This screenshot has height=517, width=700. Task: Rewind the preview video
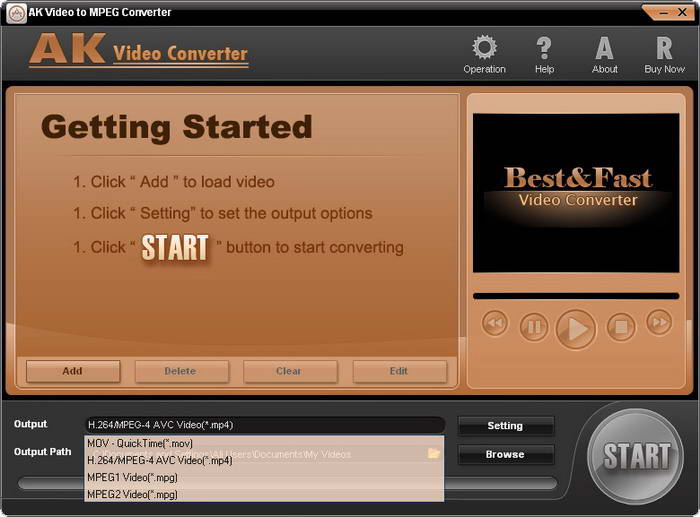pyautogui.click(x=495, y=323)
